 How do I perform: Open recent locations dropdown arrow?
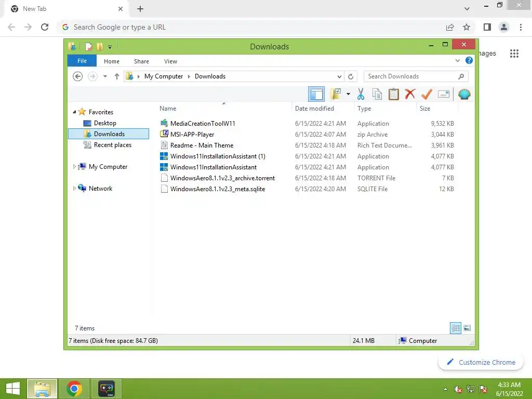coord(105,76)
